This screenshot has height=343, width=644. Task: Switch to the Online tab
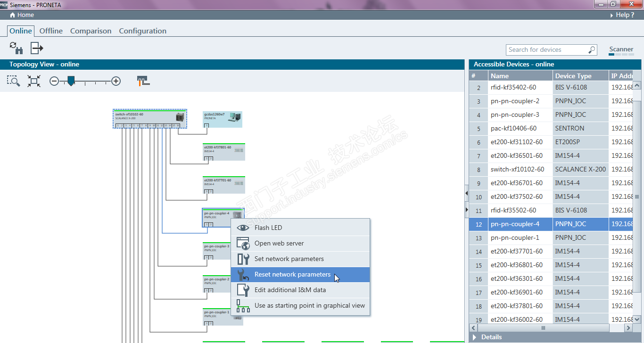coord(21,31)
